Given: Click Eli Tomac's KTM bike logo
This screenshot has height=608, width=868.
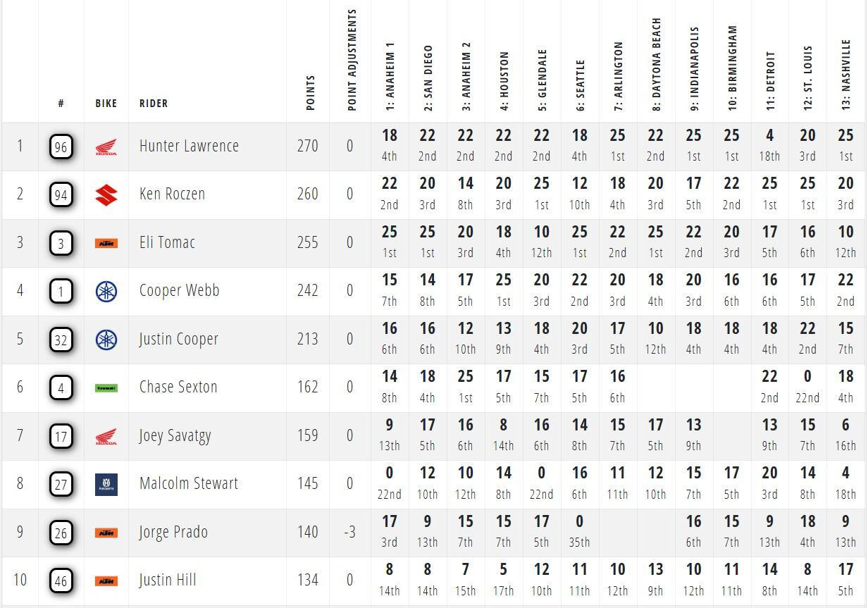Looking at the screenshot, I should click(x=106, y=243).
